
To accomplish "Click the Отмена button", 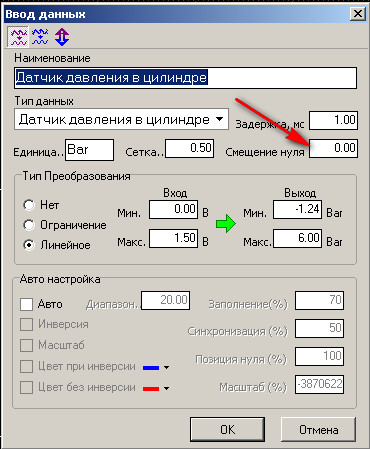I will click(318, 429).
